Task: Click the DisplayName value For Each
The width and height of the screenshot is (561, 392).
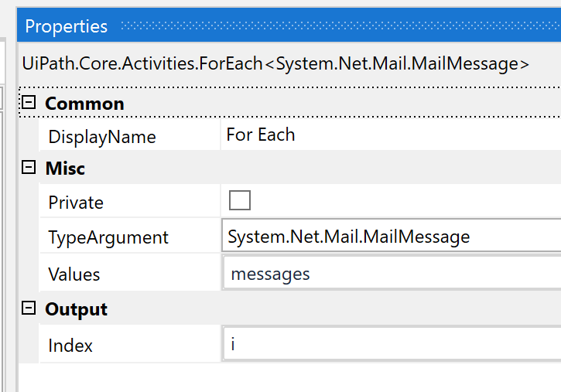Action: (261, 135)
